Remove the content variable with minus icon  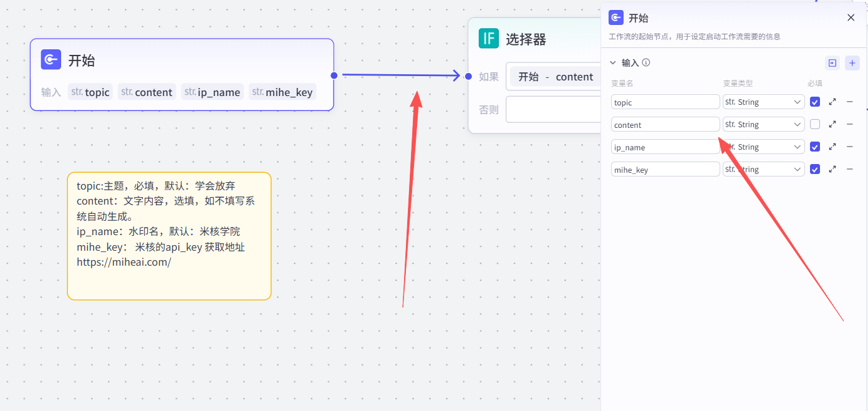click(849, 124)
